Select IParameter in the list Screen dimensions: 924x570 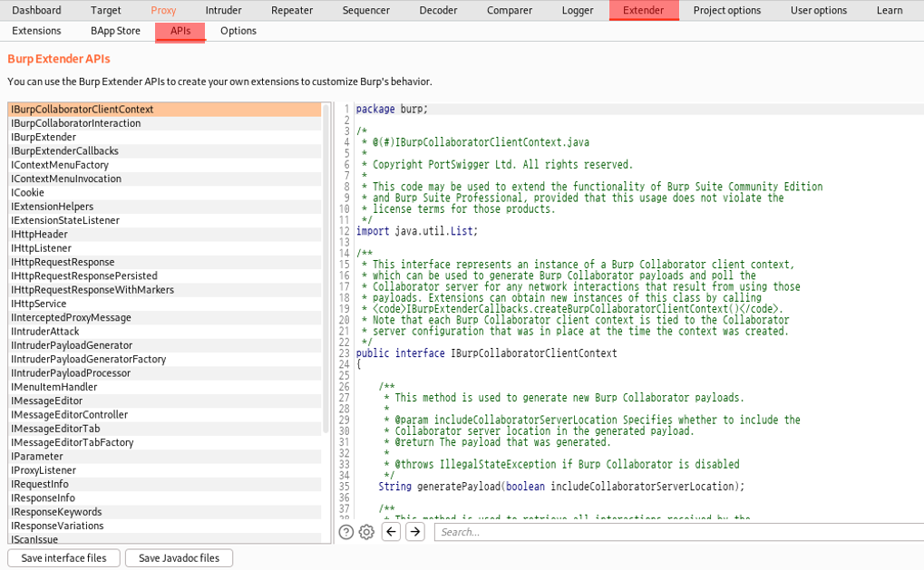click(164, 457)
